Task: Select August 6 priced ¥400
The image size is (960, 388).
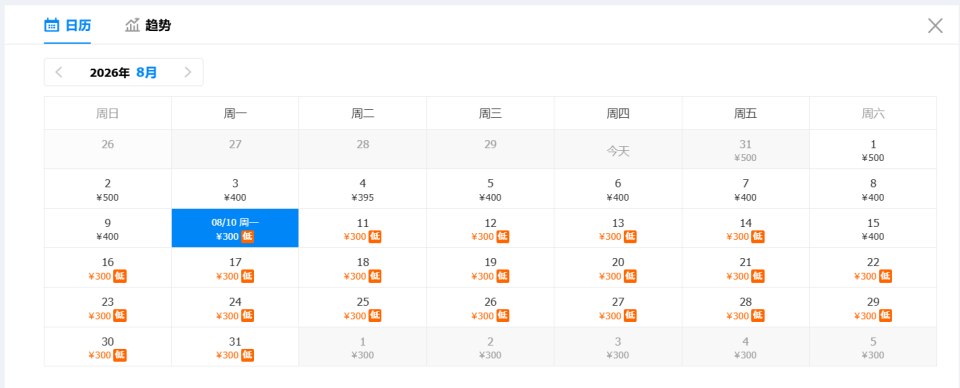Action: 618,189
